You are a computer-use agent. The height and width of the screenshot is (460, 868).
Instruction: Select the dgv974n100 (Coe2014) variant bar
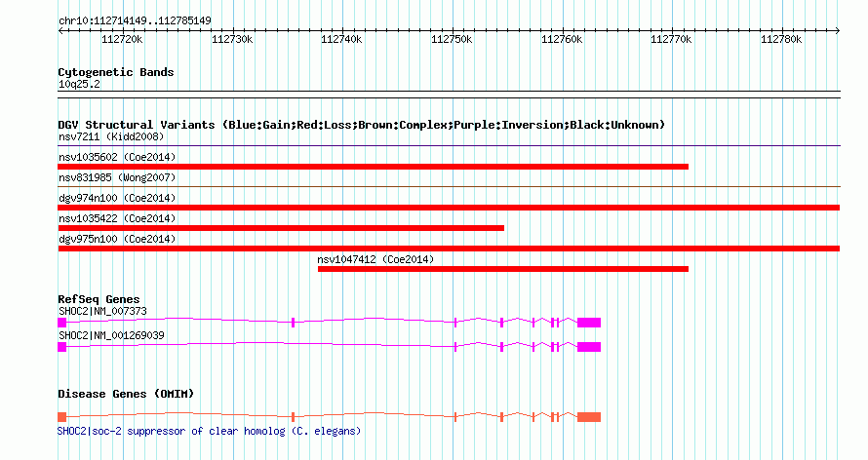coord(449,208)
